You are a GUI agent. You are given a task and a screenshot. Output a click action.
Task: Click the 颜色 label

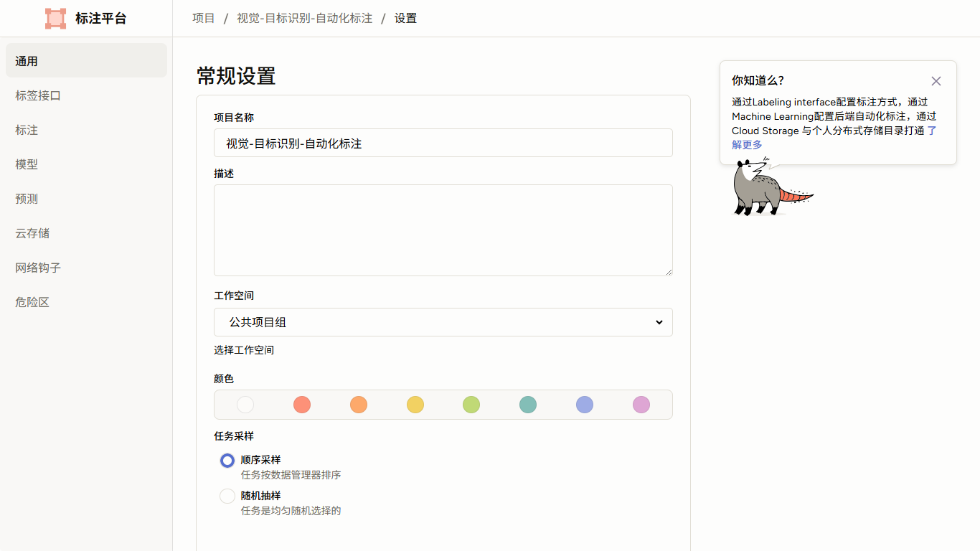tap(224, 379)
